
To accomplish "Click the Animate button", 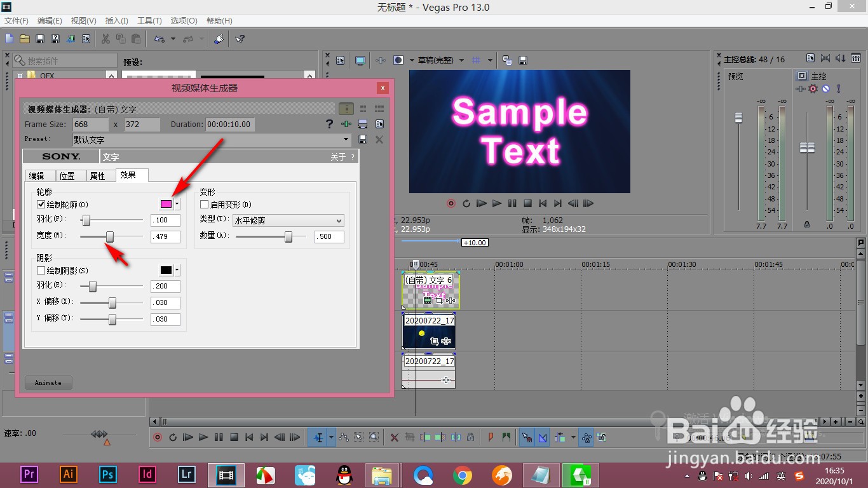I will [48, 383].
